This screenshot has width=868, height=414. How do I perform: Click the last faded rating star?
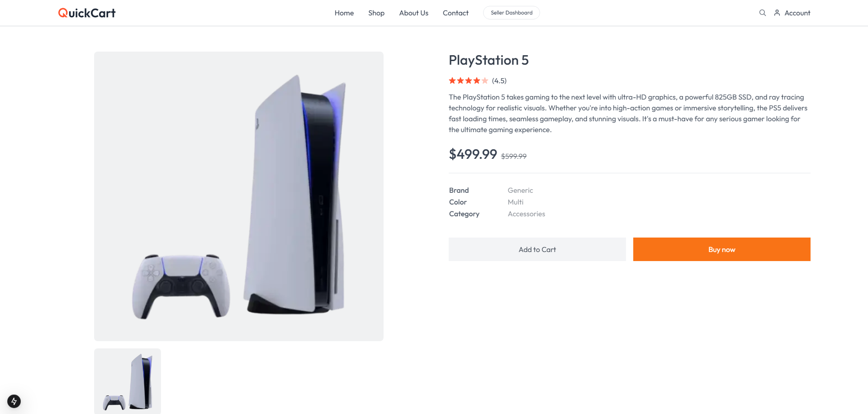click(485, 81)
